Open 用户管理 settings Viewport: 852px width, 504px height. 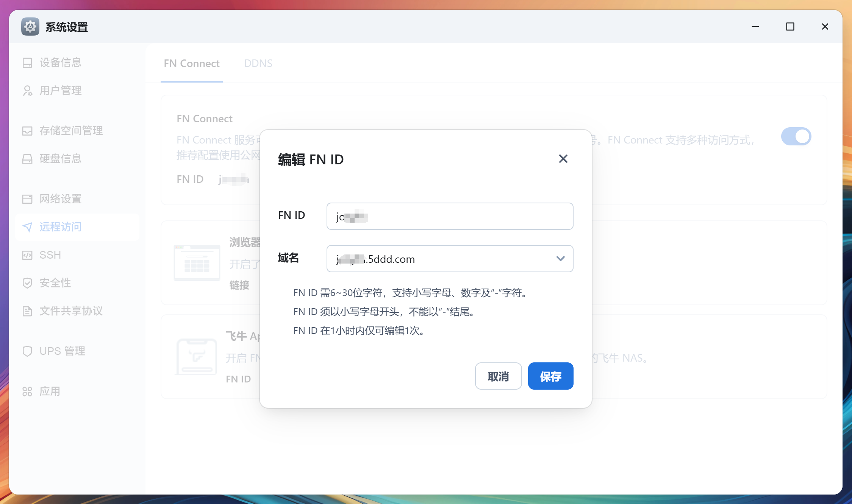point(60,91)
